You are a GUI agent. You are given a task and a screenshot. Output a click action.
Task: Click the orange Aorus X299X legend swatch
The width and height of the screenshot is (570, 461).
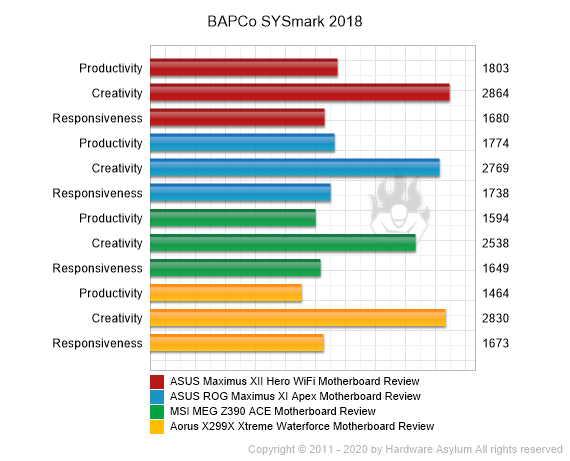(x=157, y=427)
